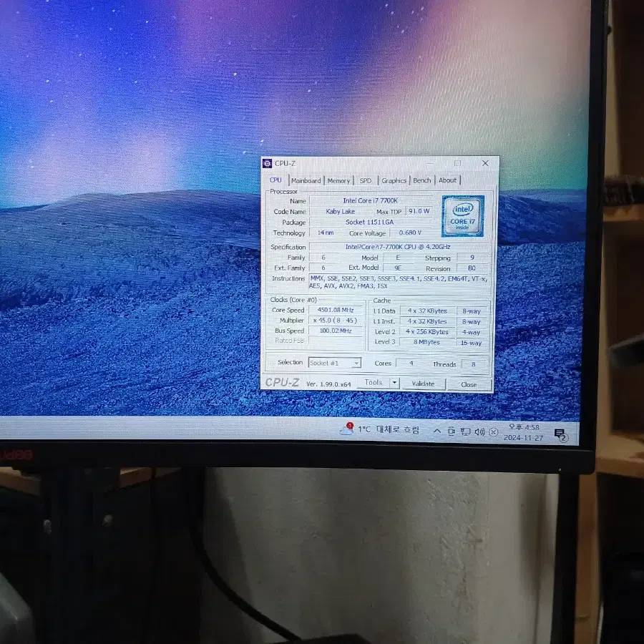Click the camera tray icon in the taskbar
Viewport: 644px width, 644px height.
pyautogui.click(x=451, y=431)
